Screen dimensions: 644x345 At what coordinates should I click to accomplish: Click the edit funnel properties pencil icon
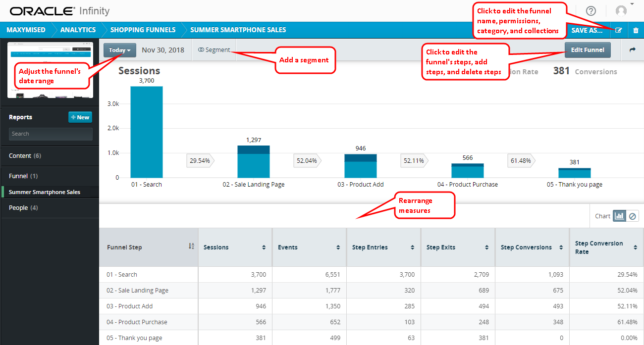(619, 30)
